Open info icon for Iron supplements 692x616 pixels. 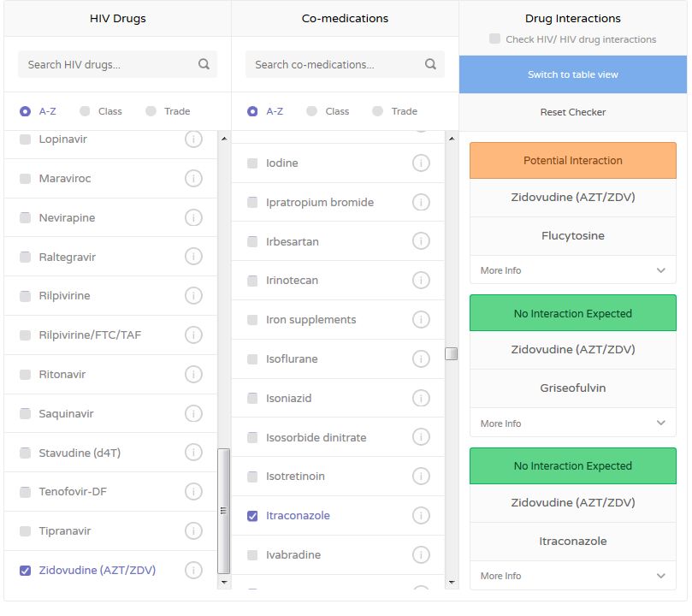(421, 319)
